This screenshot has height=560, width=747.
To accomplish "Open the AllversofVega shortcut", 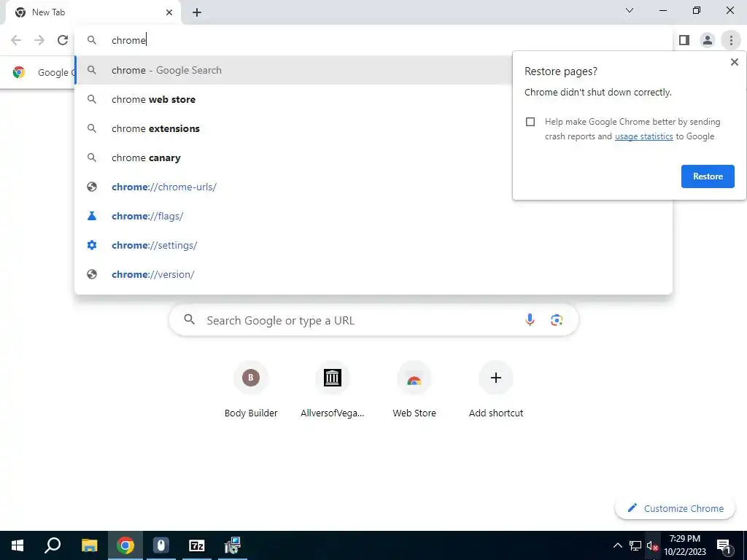I will click(x=332, y=389).
